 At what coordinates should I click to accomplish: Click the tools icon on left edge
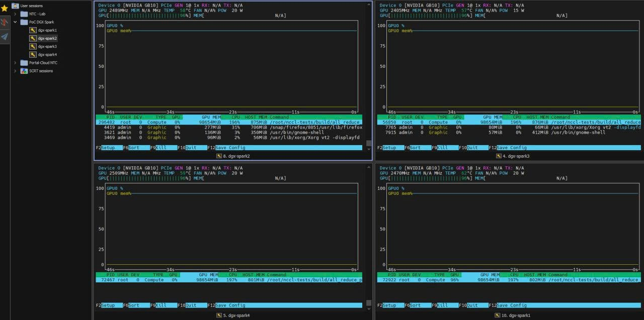pyautogui.click(x=5, y=22)
